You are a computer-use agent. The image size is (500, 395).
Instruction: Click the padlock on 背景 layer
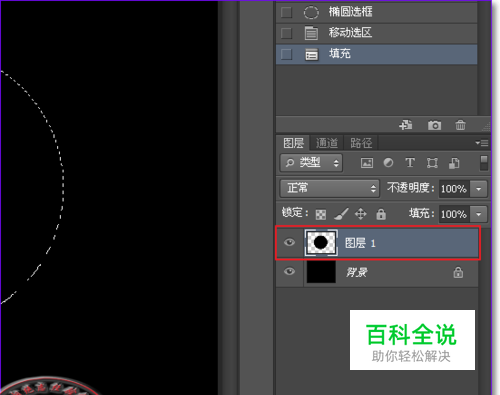pos(458,272)
